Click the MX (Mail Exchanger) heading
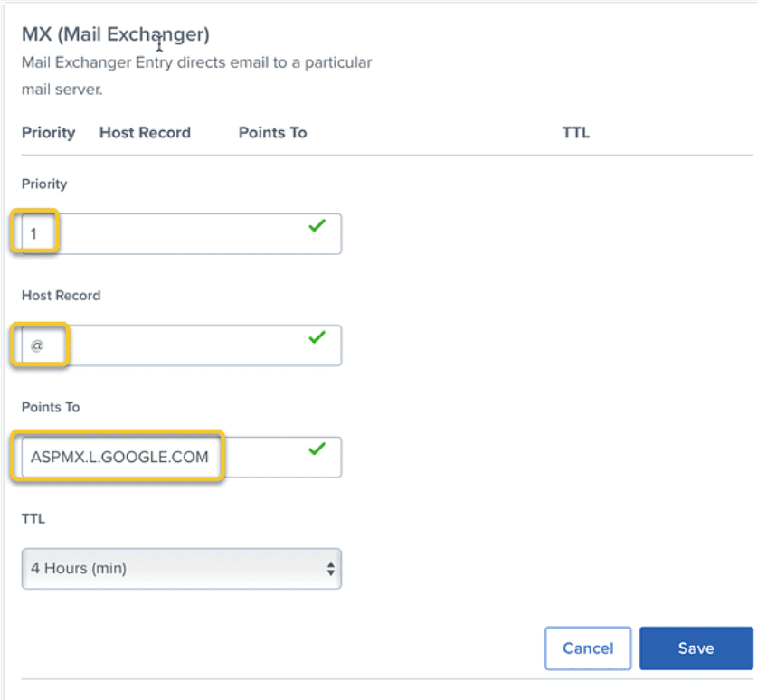 pyautogui.click(x=116, y=34)
